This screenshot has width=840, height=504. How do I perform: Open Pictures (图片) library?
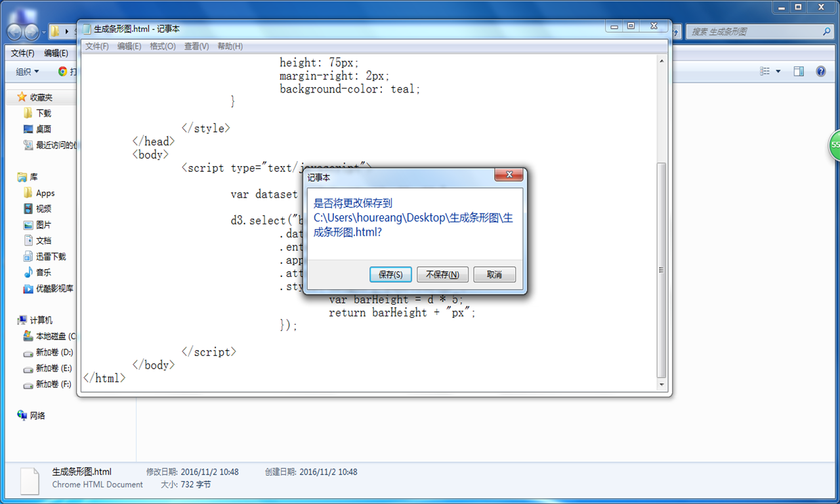(x=43, y=224)
